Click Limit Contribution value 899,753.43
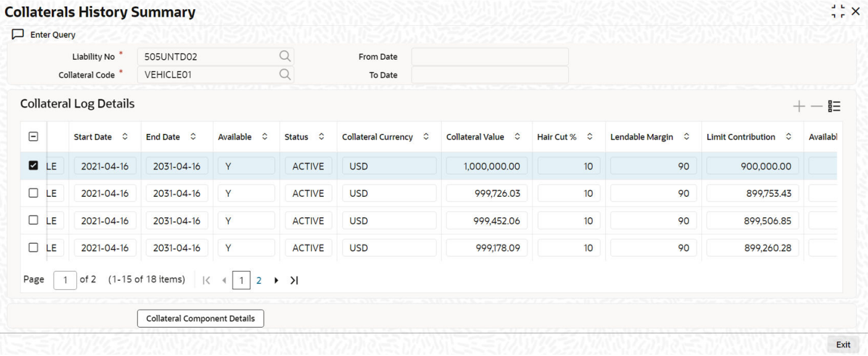This screenshot has height=356, width=868. (x=753, y=193)
